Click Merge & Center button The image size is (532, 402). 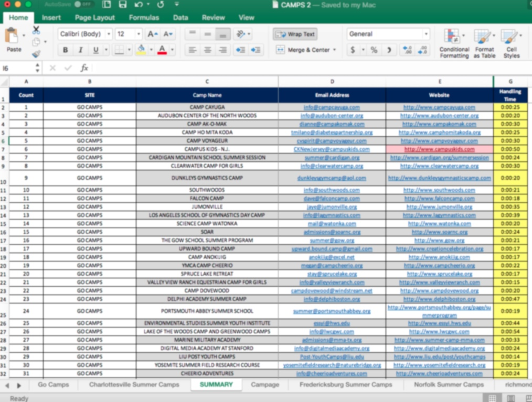[303, 50]
